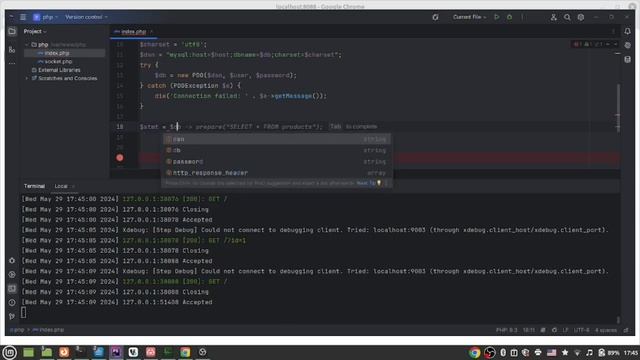Open OBS icon in system tray

pos(489,352)
